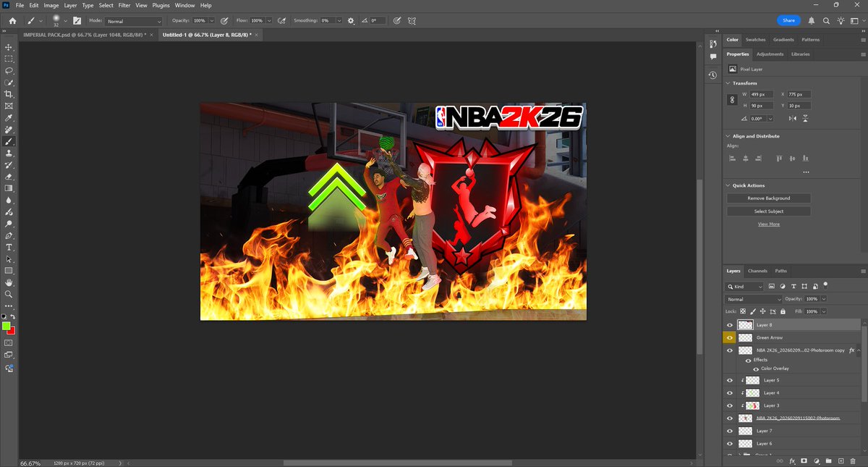The image size is (868, 467).
Task: Hide the Effects of Photoroom copy layer
Action: coord(748,360)
